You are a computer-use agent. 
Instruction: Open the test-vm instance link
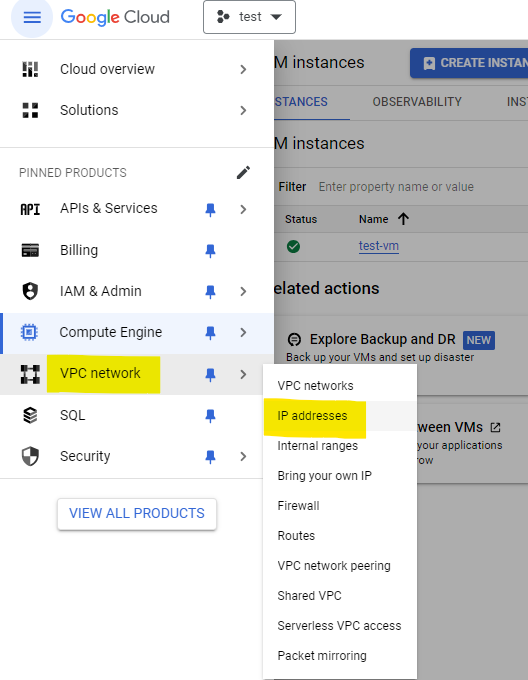tap(379, 246)
